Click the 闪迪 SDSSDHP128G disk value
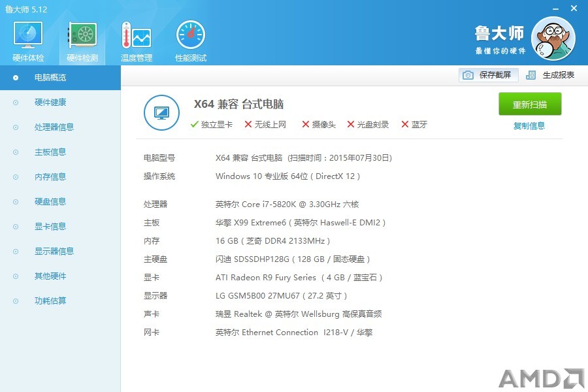 click(x=293, y=259)
